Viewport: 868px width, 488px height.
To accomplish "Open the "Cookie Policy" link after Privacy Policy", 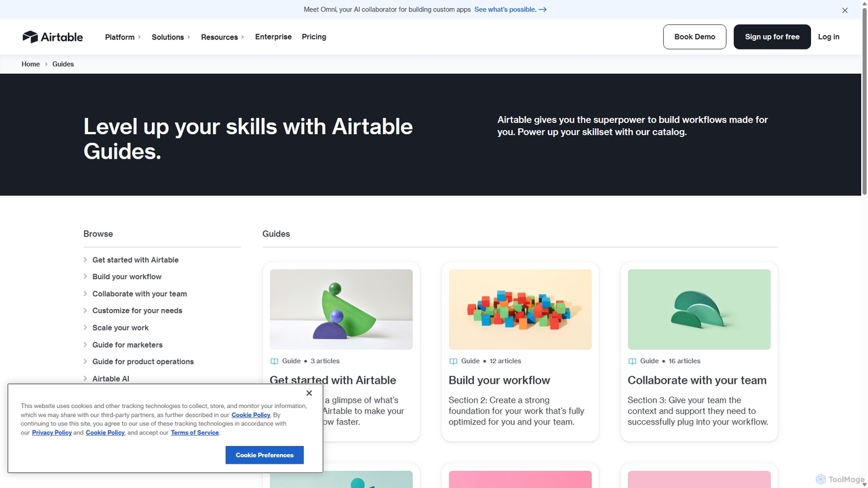I will point(105,432).
